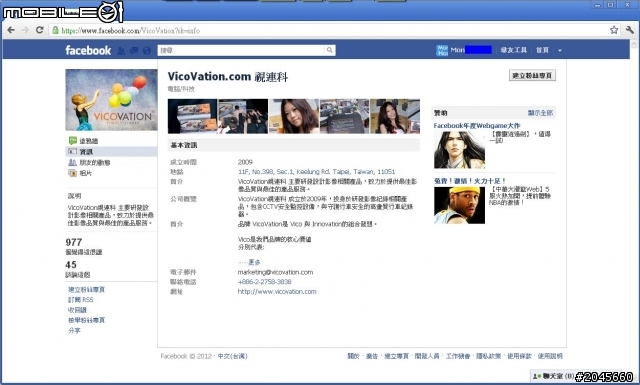Click the 45 talking about this count
Viewport: 640px width, 385px height.
click(x=71, y=265)
